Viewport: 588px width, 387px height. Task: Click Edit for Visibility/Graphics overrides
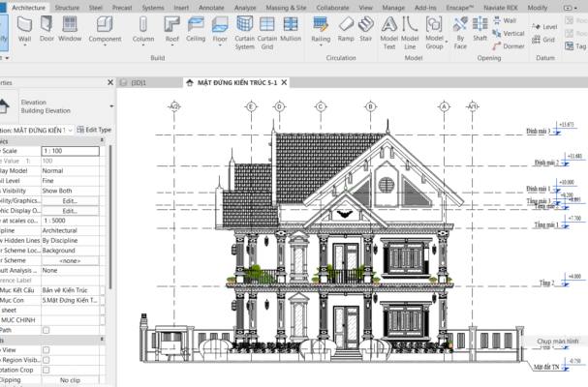click(x=70, y=200)
